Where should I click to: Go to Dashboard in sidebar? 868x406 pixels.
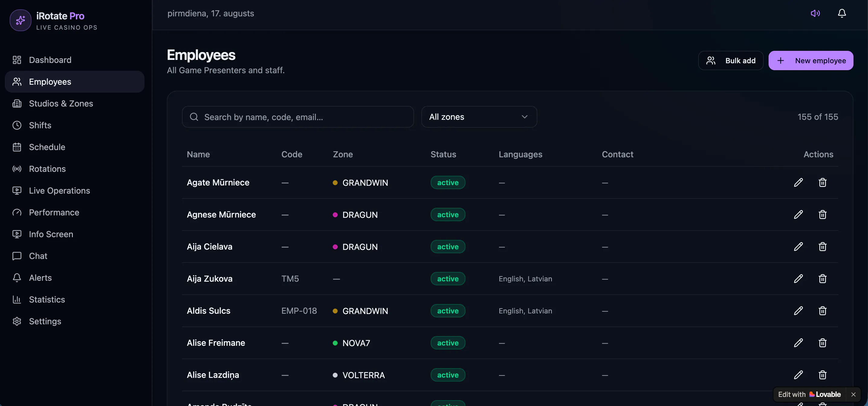(x=74, y=60)
